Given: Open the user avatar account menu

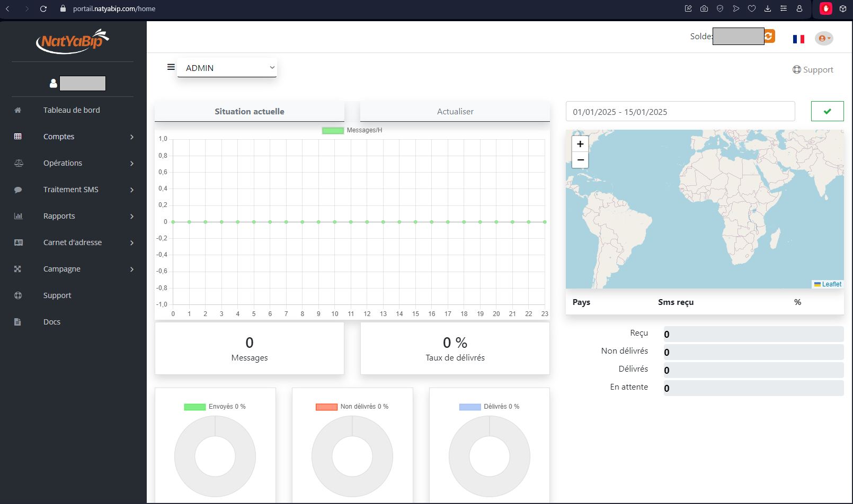Looking at the screenshot, I should point(824,38).
